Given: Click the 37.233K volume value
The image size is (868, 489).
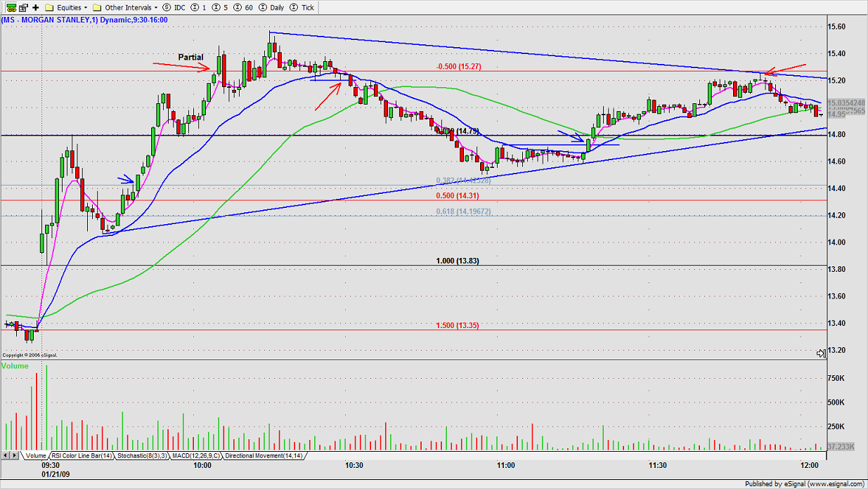Looking at the screenshot, I should pos(840,446).
